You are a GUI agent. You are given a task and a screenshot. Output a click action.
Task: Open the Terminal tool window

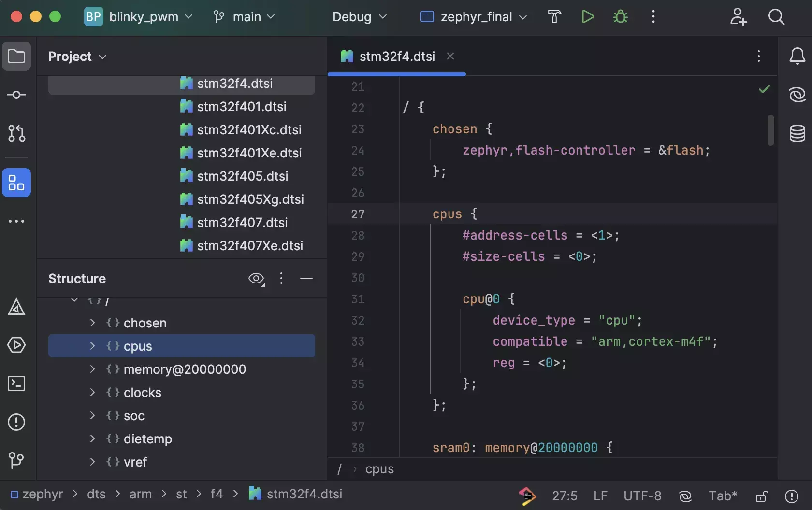point(16,383)
